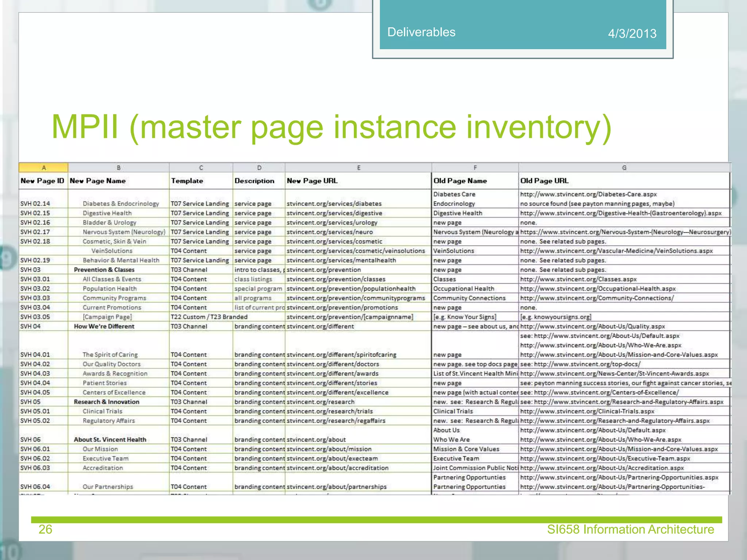This screenshot has height=560, width=747.
Task: Select column B header
Action: click(x=119, y=168)
